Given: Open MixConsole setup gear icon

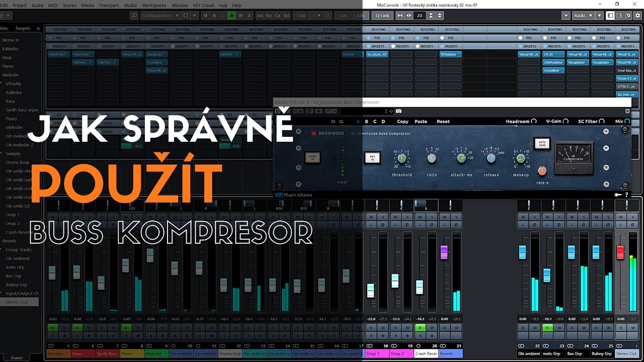Looking at the screenshot, I should click(637, 16).
